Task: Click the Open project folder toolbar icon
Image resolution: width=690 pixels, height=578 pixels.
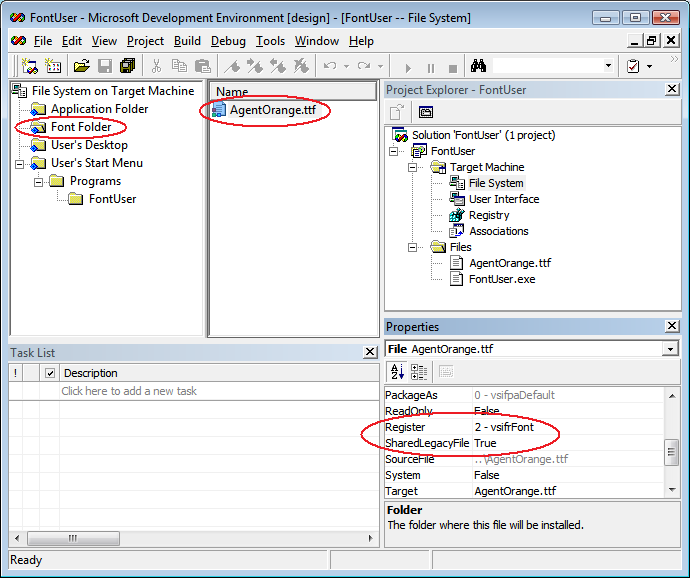Action: (82, 66)
